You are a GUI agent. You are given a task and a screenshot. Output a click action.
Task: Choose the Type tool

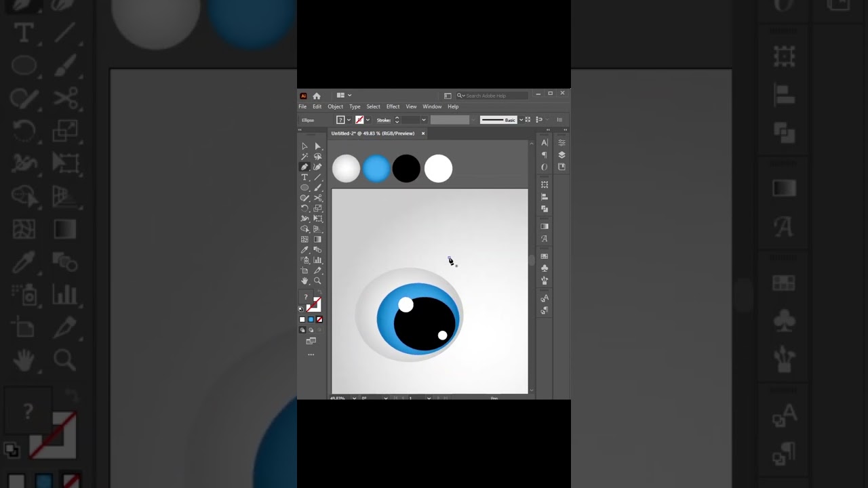point(304,177)
